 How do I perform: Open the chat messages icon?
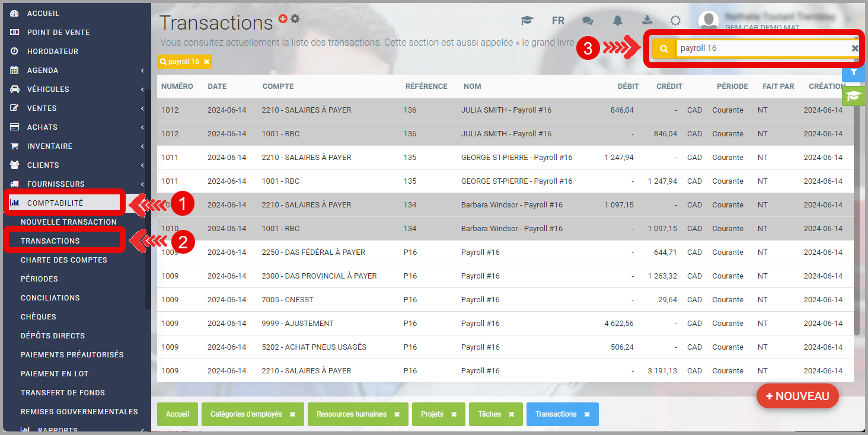pyautogui.click(x=588, y=21)
